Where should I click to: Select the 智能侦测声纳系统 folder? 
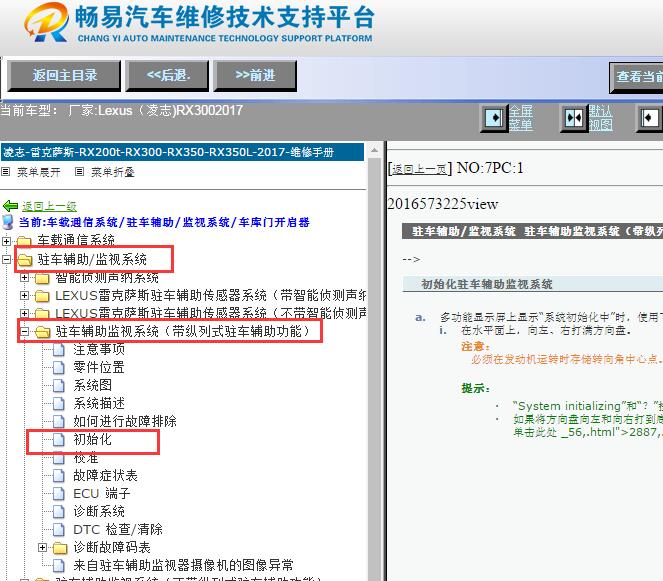click(107, 278)
